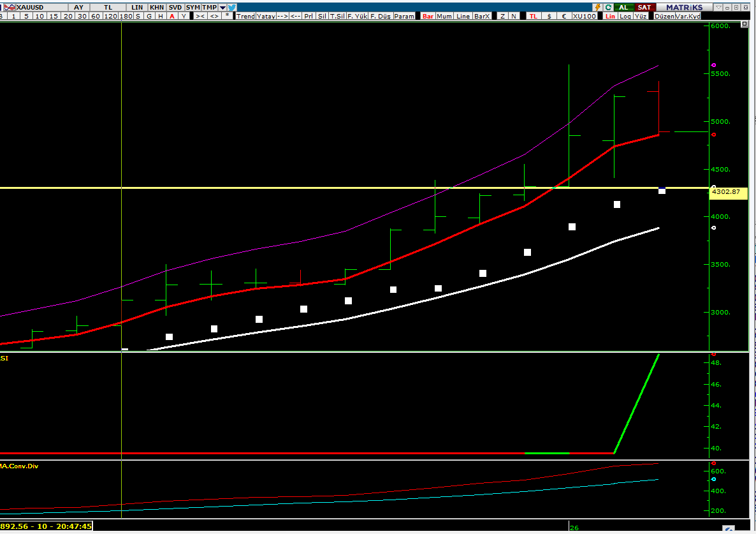756x534 pixels.
Task: Click the lightning bolt icon
Action: coord(598,7)
